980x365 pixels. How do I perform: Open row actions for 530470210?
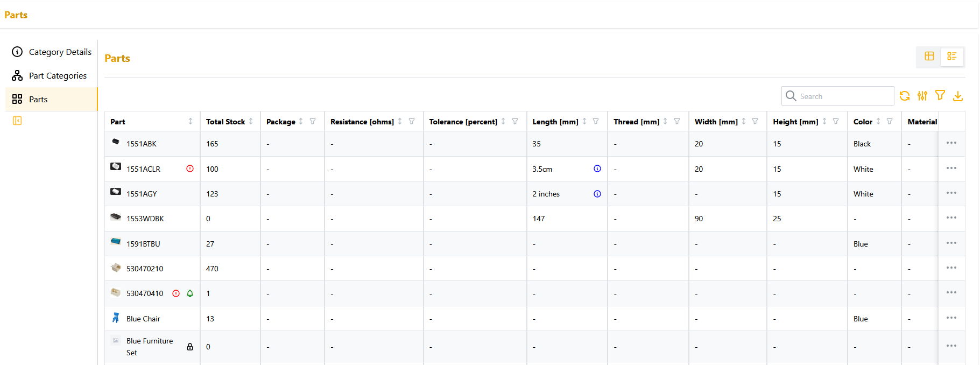tap(951, 268)
